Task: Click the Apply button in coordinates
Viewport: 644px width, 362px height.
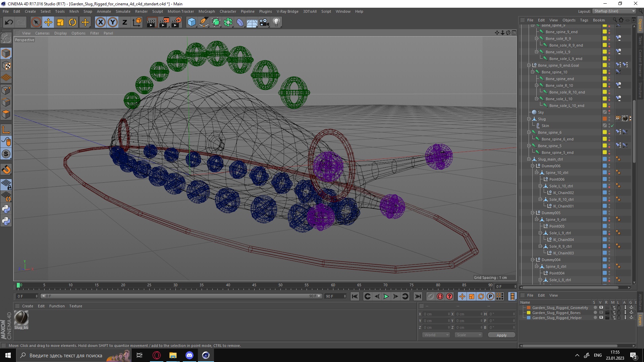Action: [501, 335]
